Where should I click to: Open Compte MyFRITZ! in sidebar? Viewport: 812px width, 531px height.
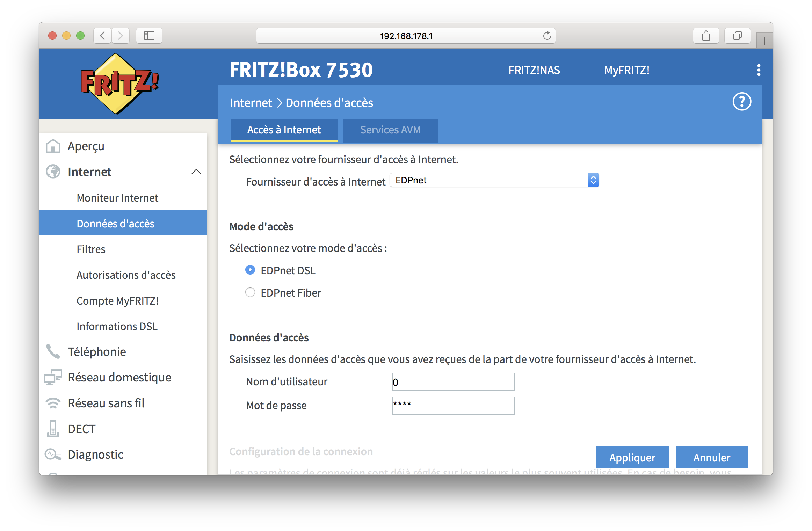(x=117, y=301)
